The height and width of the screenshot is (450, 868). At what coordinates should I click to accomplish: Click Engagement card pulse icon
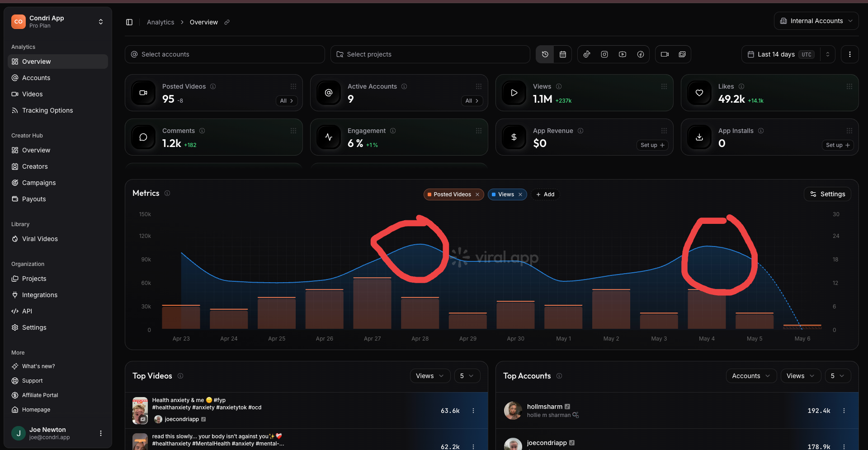coord(329,137)
